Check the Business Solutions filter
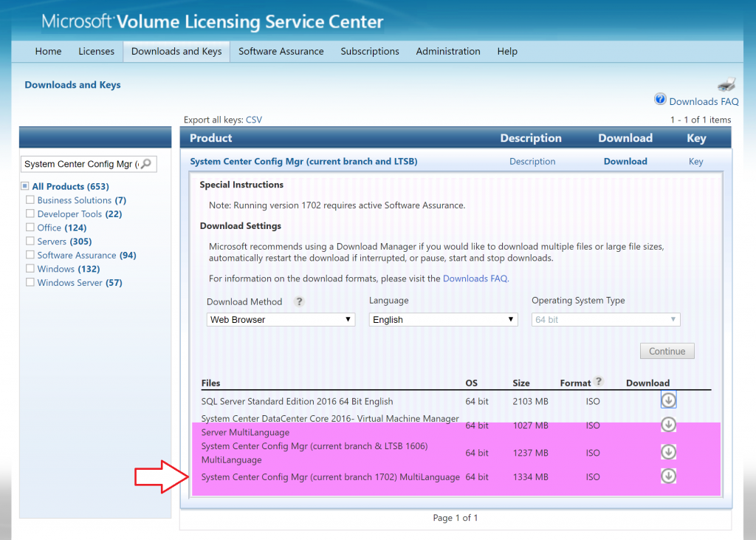Viewport: 756px width, 540px height. coord(30,199)
